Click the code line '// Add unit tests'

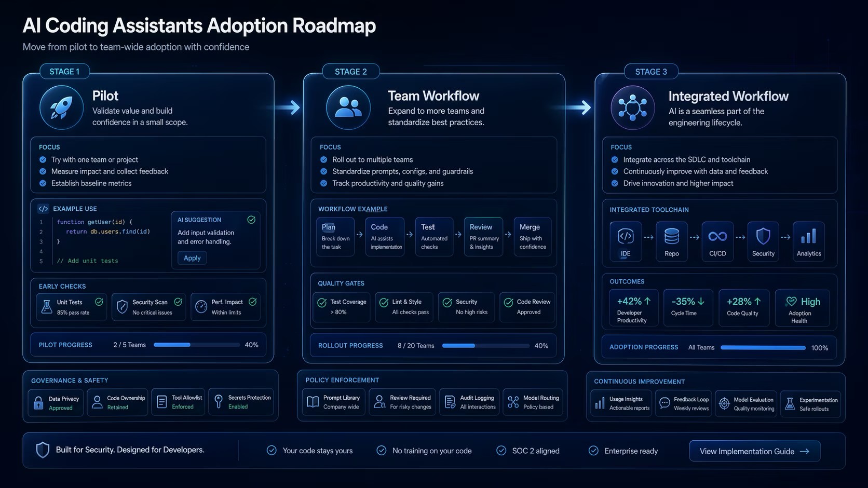88,261
